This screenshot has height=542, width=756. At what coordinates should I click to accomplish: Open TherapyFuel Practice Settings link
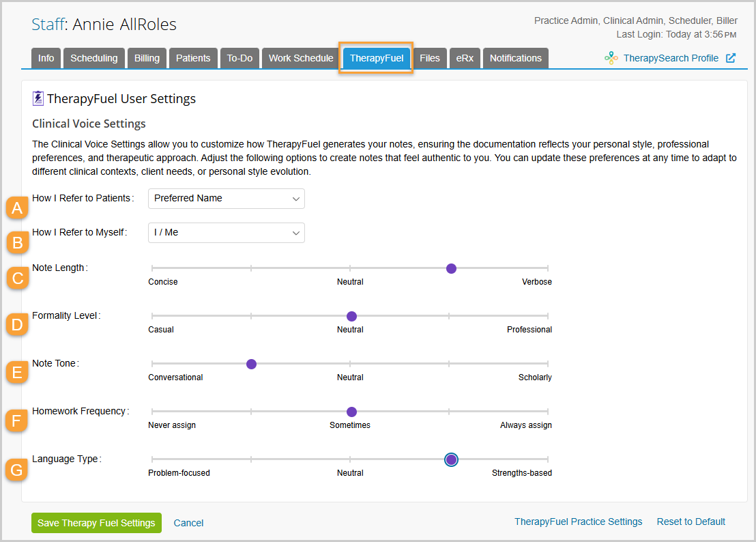pos(578,522)
